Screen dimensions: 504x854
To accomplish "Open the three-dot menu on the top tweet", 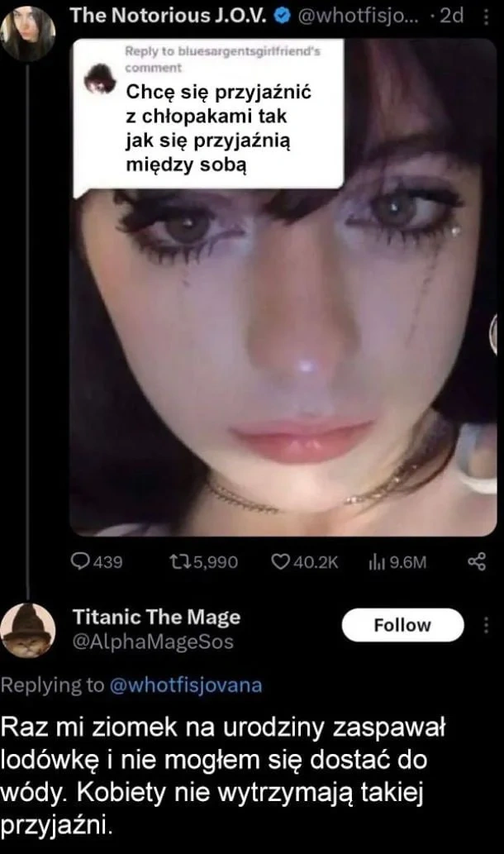I will 486,17.
